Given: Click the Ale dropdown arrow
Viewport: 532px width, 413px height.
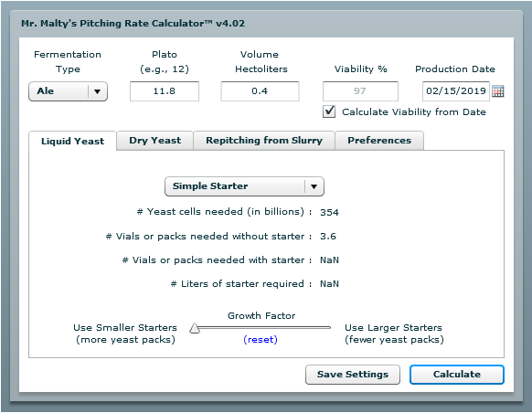Looking at the screenshot, I should (x=98, y=91).
